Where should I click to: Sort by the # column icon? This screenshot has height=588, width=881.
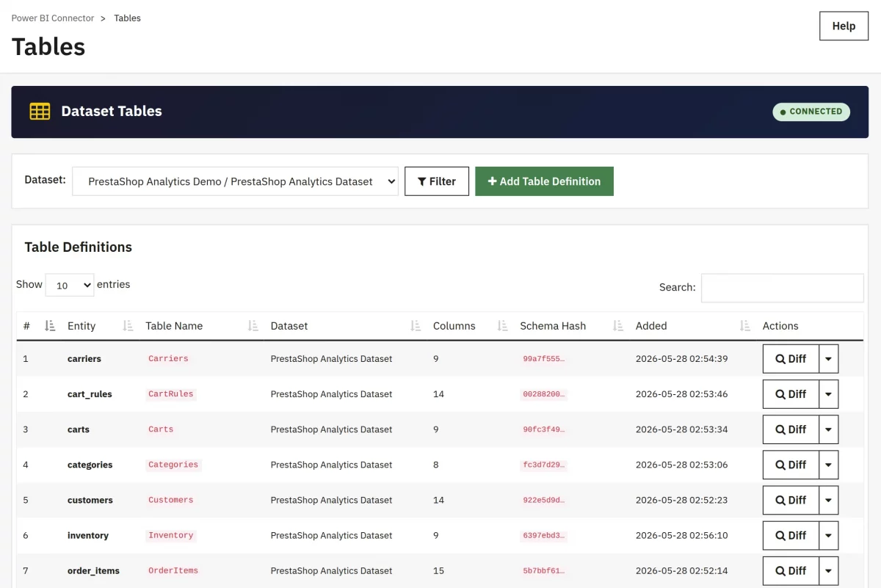tap(50, 326)
